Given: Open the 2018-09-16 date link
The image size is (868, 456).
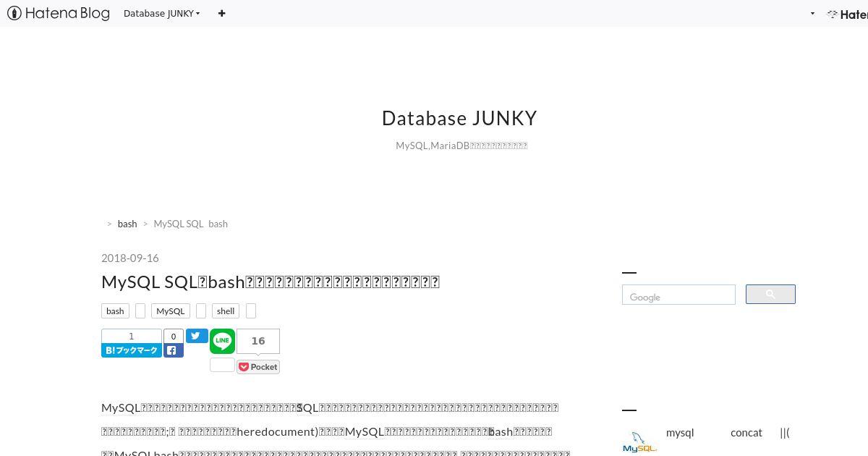Looking at the screenshot, I should click(x=130, y=258).
